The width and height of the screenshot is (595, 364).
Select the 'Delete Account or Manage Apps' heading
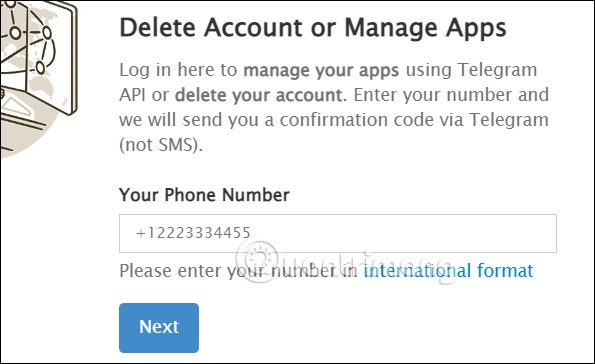pos(313,28)
